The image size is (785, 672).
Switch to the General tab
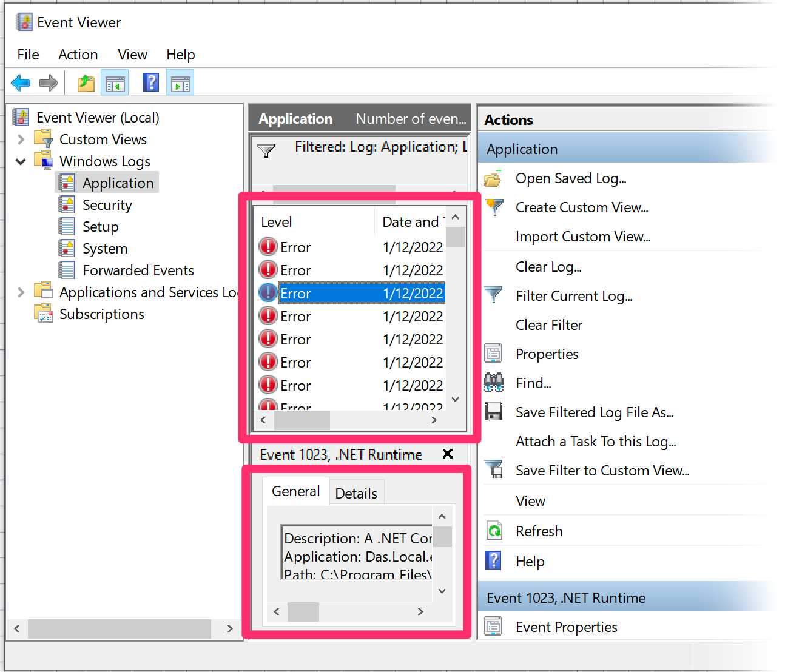295,491
